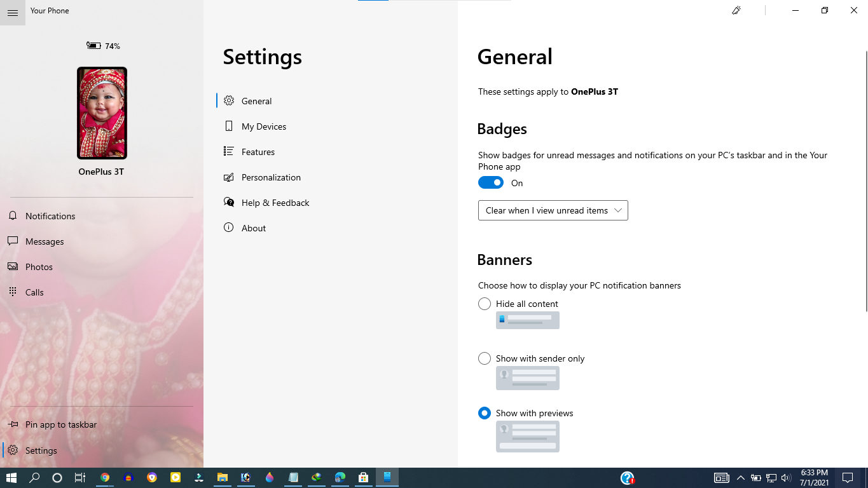
Task: Click the volume speaker tray icon
Action: [786, 478]
